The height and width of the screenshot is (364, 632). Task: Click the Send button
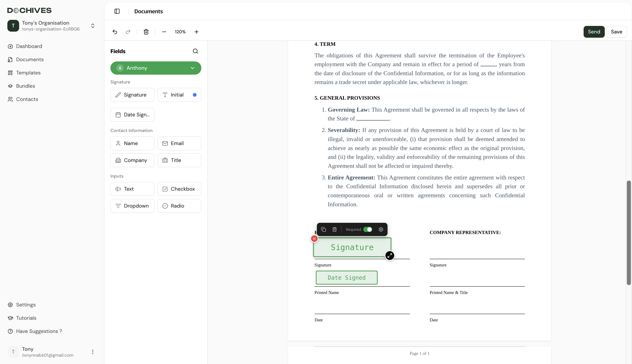pos(594,32)
